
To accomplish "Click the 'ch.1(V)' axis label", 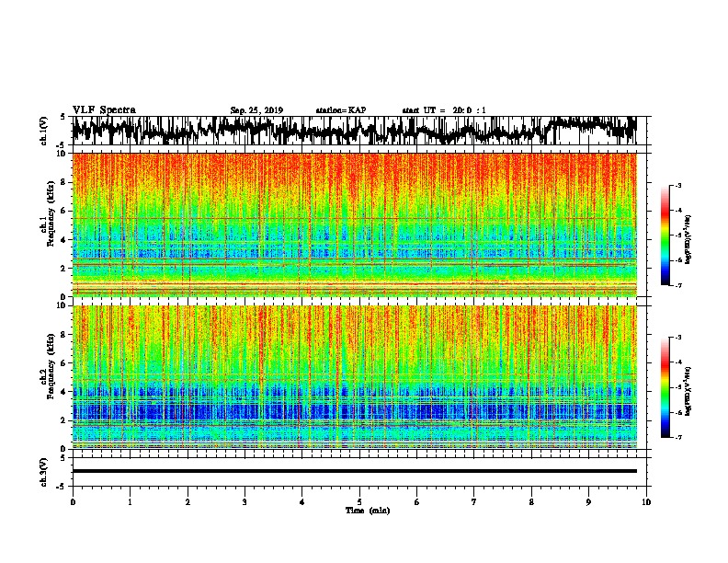I will tap(44, 131).
